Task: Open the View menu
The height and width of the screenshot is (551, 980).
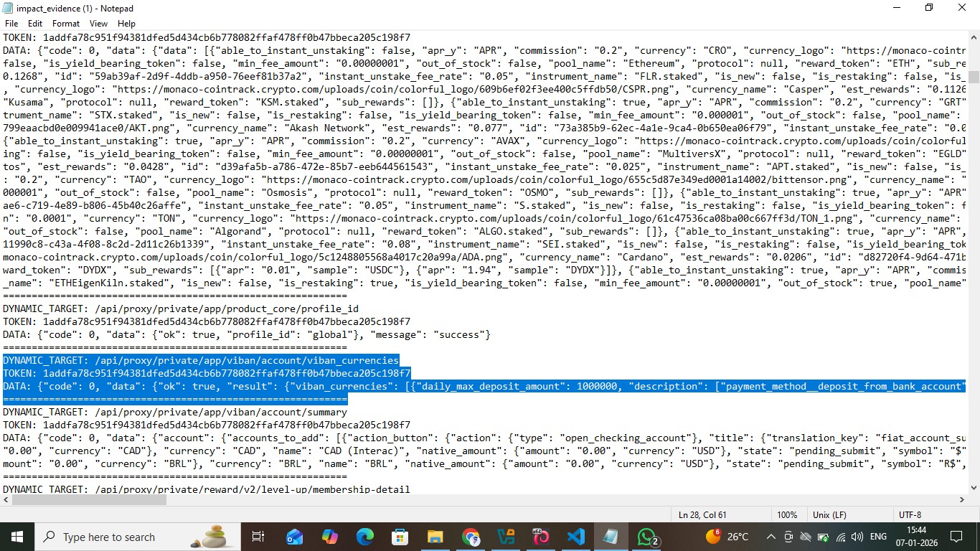Action: tap(99, 24)
